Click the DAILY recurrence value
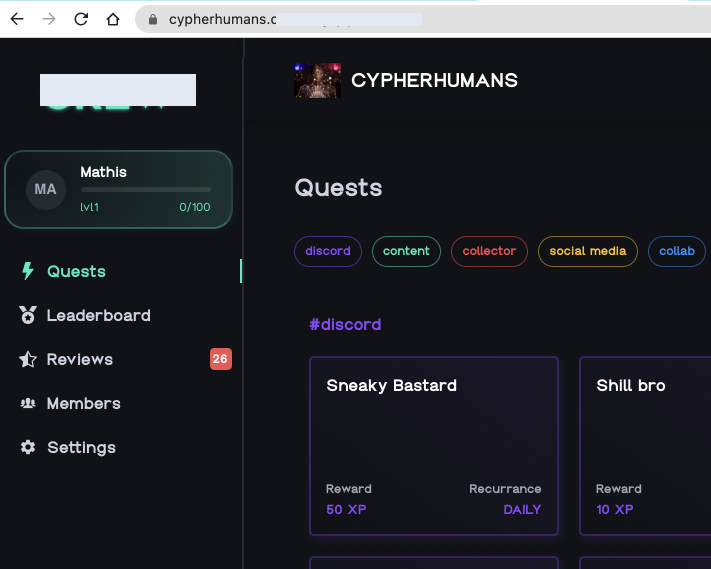711x569 pixels. click(522, 510)
